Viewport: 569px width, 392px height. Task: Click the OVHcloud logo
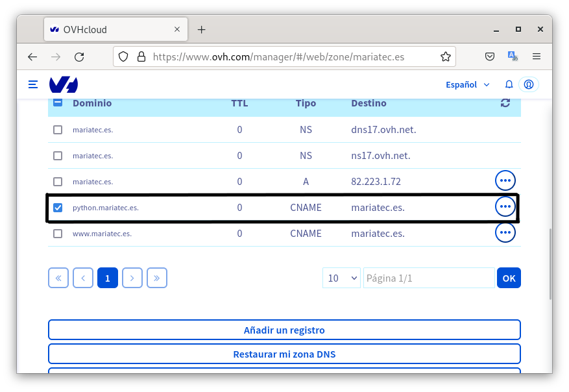[64, 84]
